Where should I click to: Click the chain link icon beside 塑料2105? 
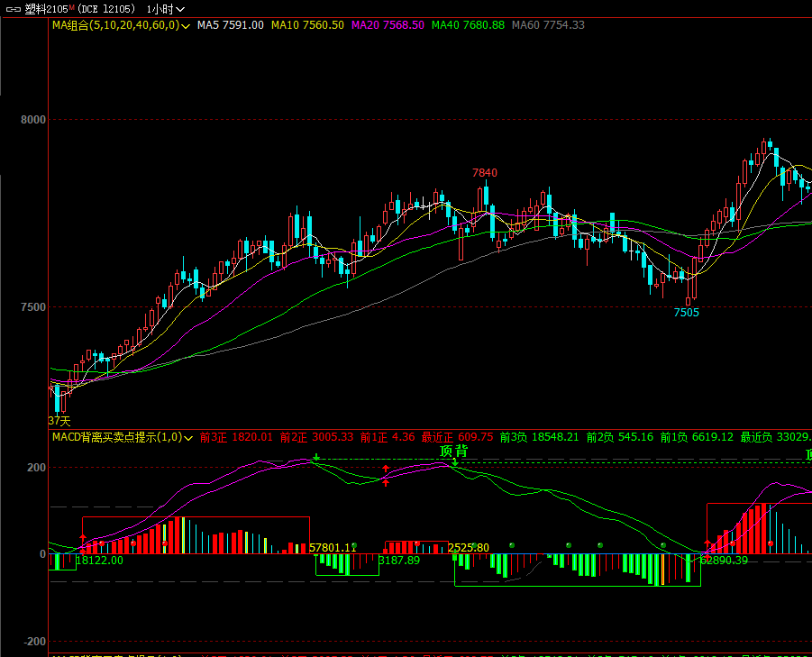pyautogui.click(x=14, y=9)
